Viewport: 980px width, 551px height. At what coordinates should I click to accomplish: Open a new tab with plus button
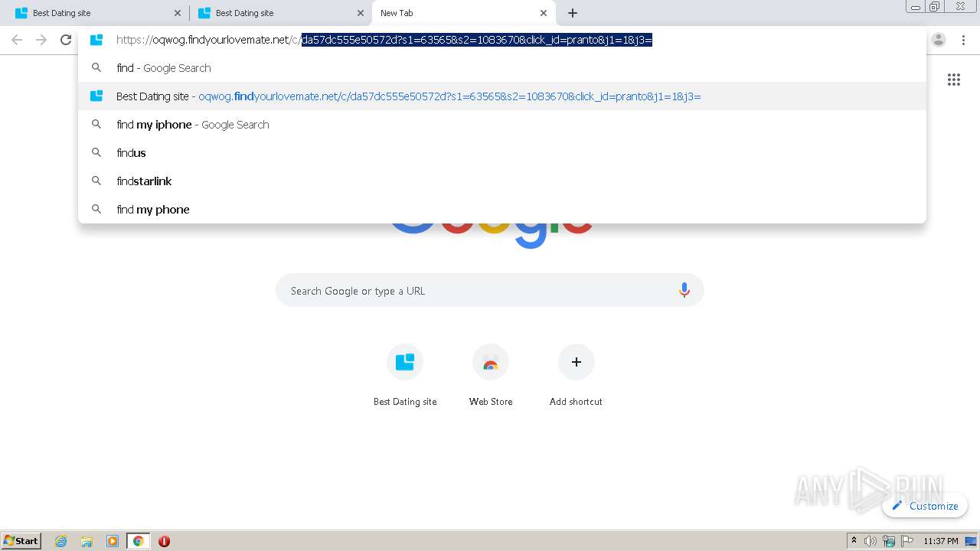[x=573, y=13]
